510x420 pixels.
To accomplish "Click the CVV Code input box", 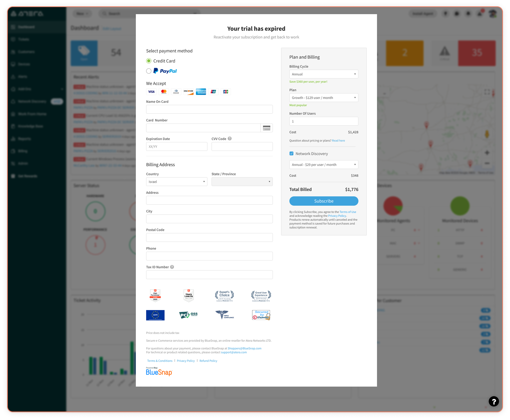I will pyautogui.click(x=242, y=147).
